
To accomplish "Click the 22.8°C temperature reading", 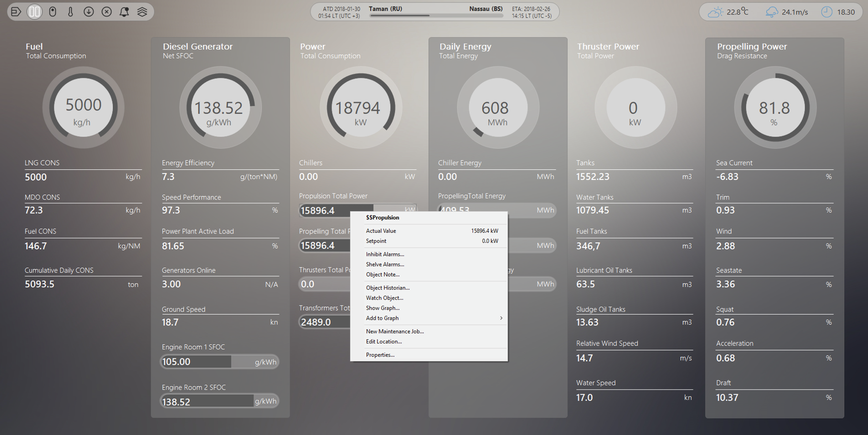I will (x=738, y=12).
